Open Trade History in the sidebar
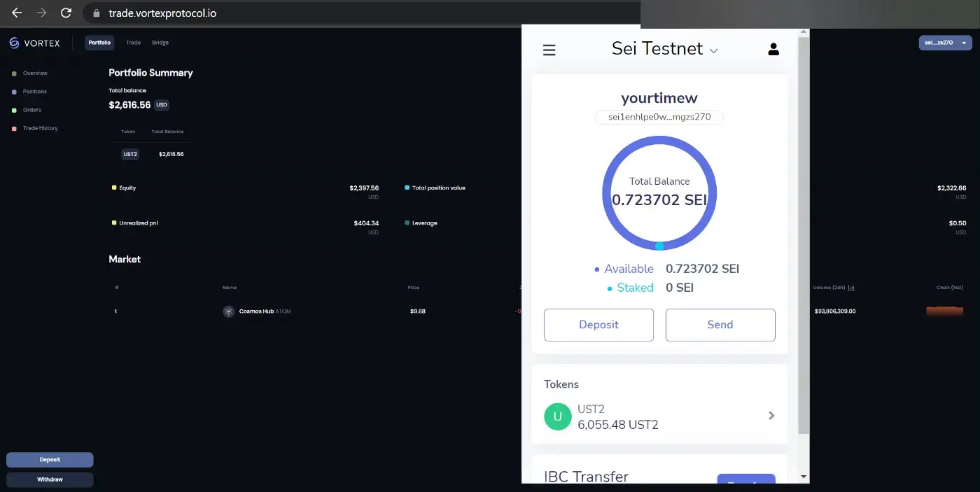This screenshot has width=980, height=492. click(x=41, y=128)
